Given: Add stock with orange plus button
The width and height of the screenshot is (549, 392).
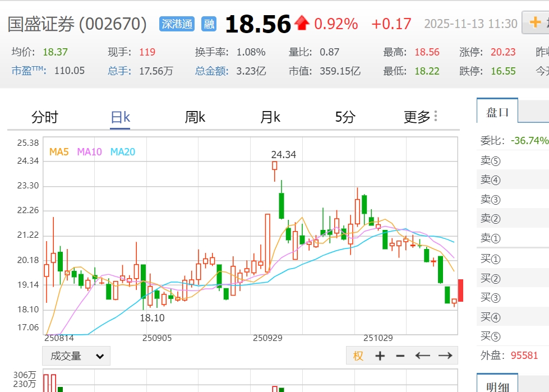Looking at the screenshot, I should pyautogui.click(x=536, y=22).
